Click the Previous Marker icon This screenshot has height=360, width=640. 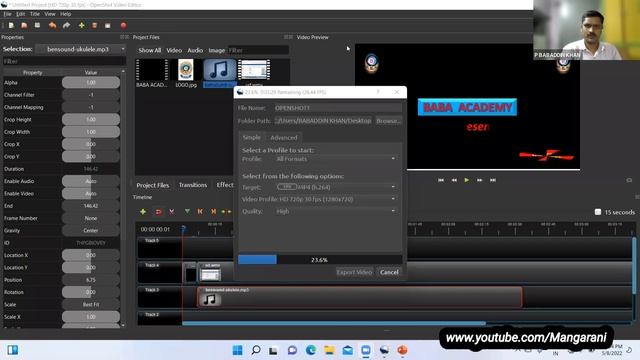(x=200, y=211)
